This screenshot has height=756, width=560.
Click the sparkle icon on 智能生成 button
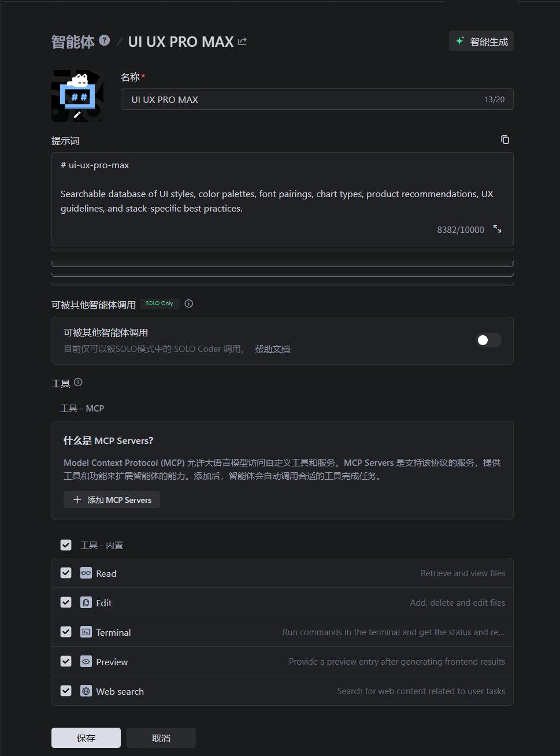460,41
